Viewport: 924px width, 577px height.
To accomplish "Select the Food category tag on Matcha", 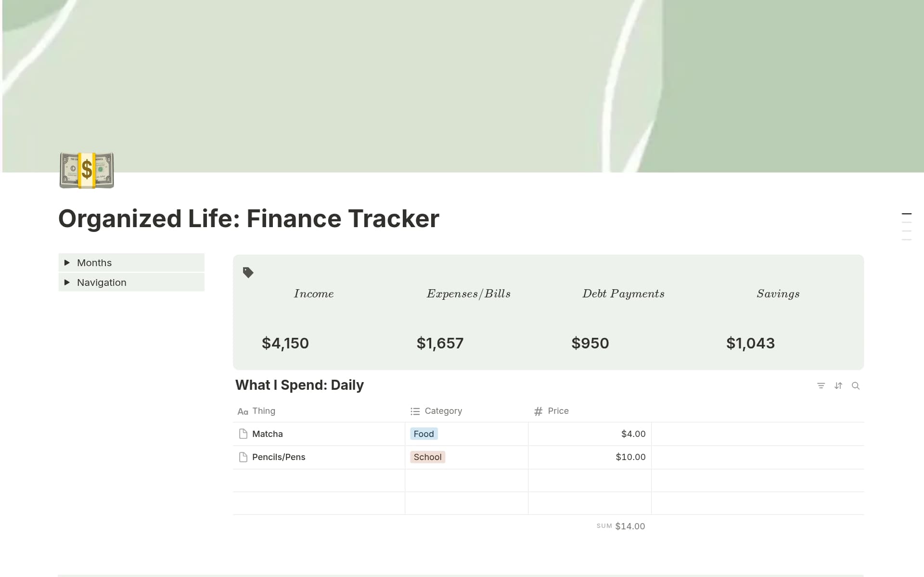I will [x=423, y=434].
